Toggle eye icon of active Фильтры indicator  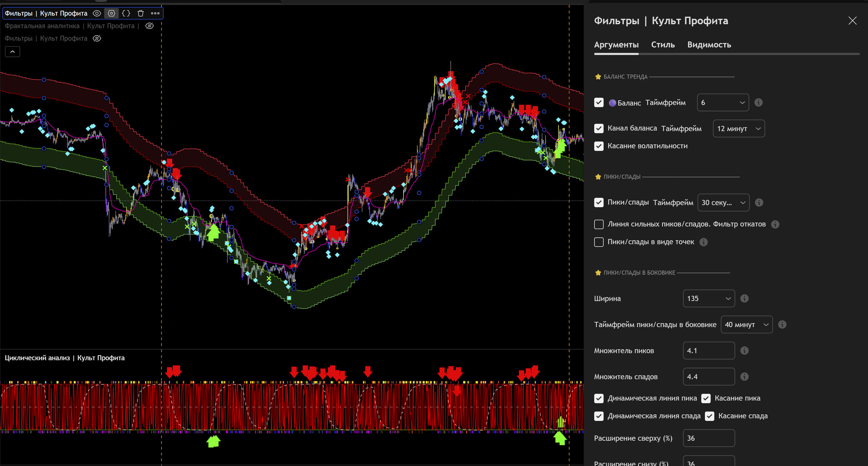[97, 14]
